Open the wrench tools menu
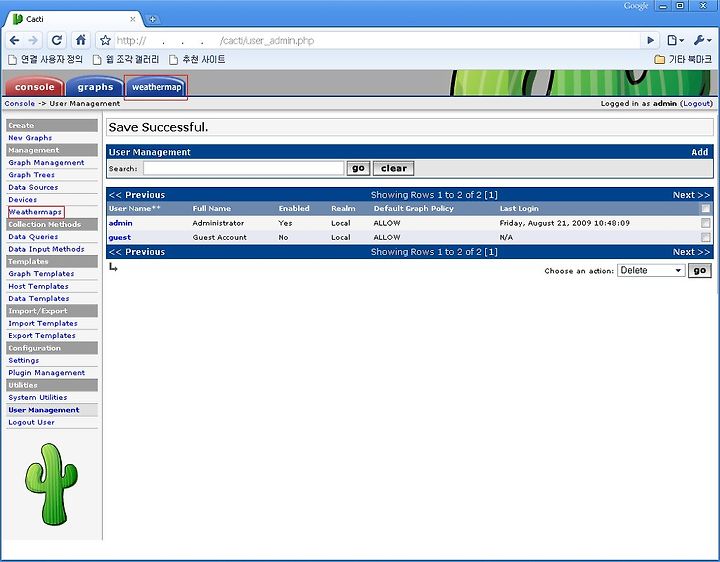Viewport: 720px width, 562px height. 703,40
